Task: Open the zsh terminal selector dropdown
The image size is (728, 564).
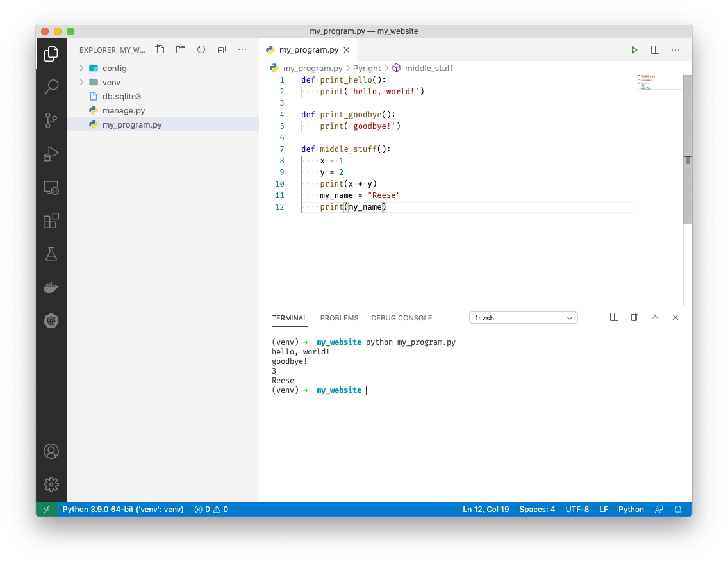Action: [x=523, y=318]
